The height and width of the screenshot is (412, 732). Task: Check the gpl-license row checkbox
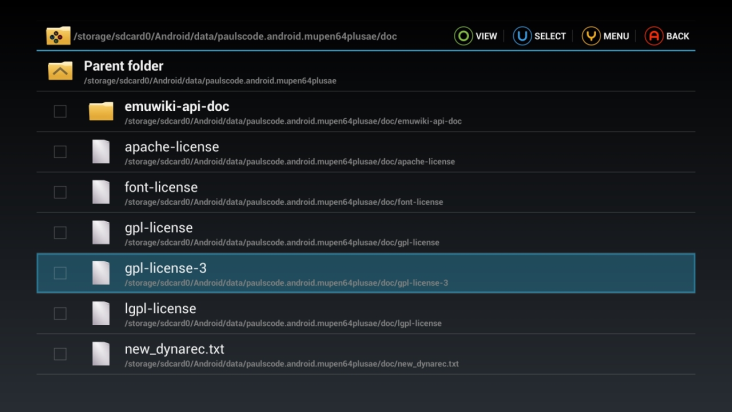[x=60, y=232]
